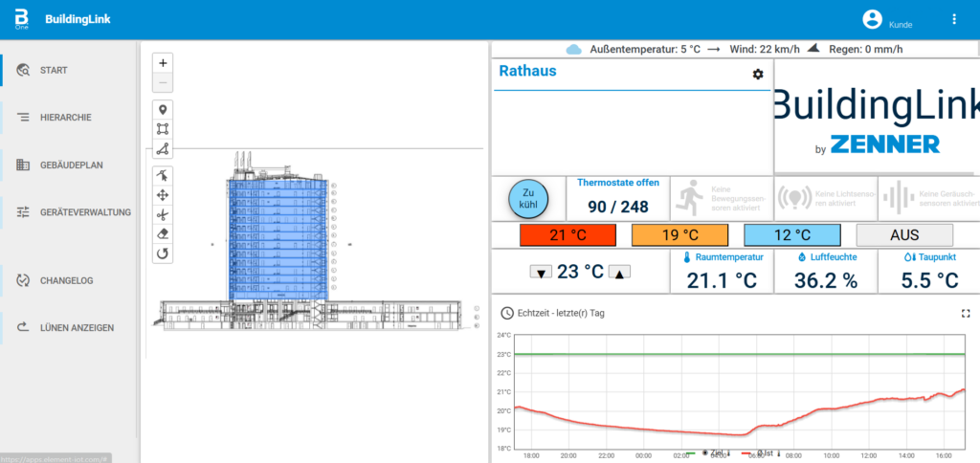Click the Außentemperatur: 5 °C text
Image resolution: width=980 pixels, height=463 pixels.
click(645, 49)
